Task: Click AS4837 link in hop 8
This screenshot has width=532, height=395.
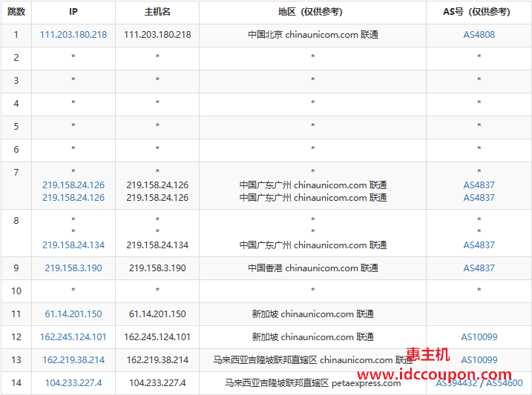Action: 479,245
